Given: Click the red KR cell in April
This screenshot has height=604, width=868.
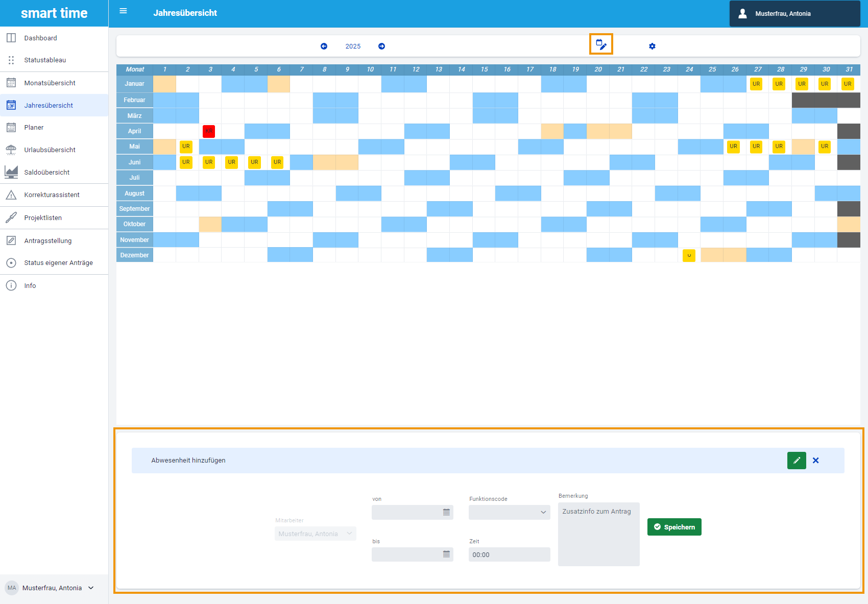Looking at the screenshot, I should coord(209,131).
